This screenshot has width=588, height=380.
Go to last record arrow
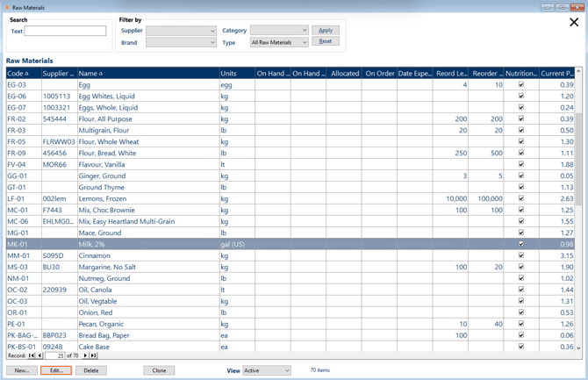(x=93, y=355)
